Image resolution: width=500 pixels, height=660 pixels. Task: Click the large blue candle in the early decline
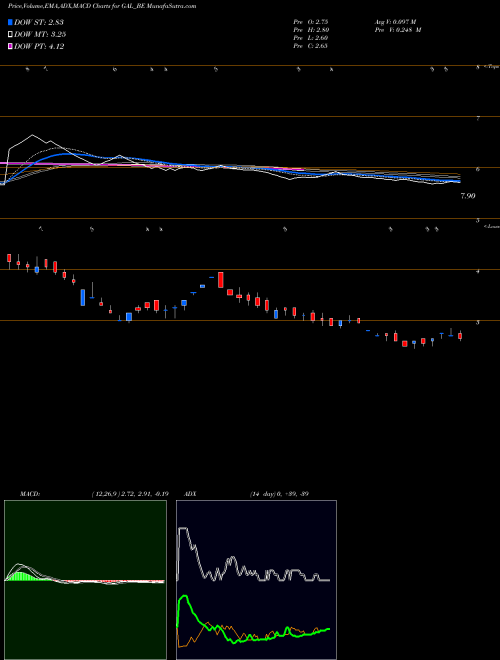click(83, 297)
